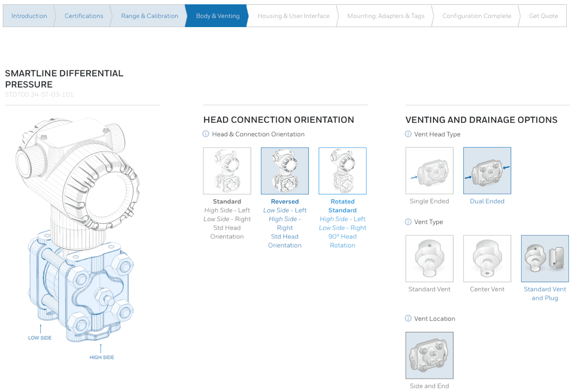The height and width of the screenshot is (392, 570).
Task: Choose Rotated Standard orientation thumbnail
Action: point(343,171)
